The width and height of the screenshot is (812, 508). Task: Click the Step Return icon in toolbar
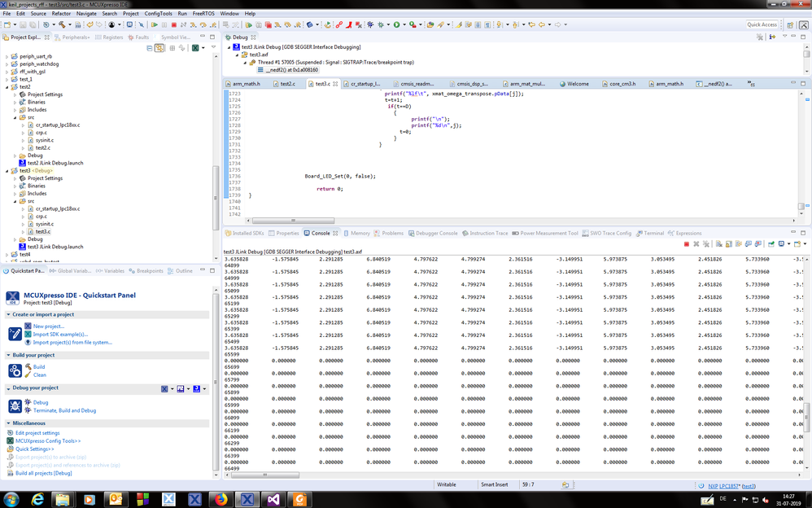pyautogui.click(x=213, y=24)
